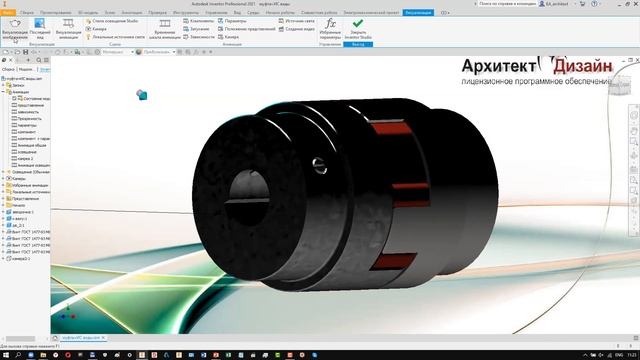Select the highlighted Визуализация ribbon tab
Viewport: 640px width, 360px height.
pyautogui.click(x=418, y=13)
